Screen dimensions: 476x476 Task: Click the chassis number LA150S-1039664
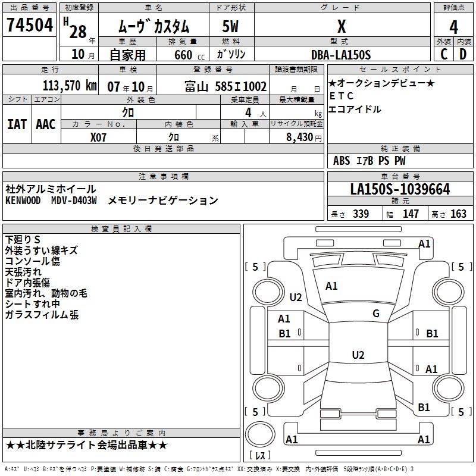point(400,189)
